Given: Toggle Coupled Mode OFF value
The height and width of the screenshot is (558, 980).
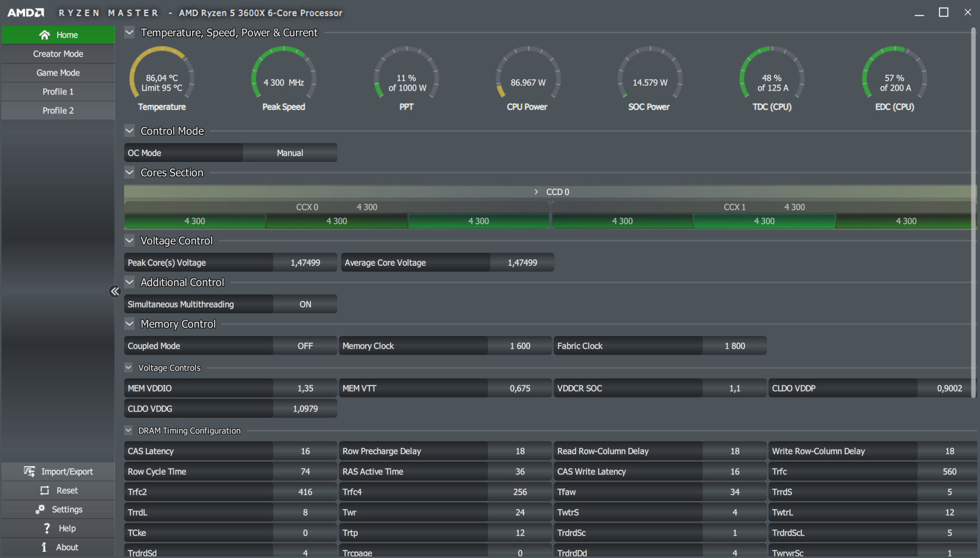Looking at the screenshot, I should point(305,346).
